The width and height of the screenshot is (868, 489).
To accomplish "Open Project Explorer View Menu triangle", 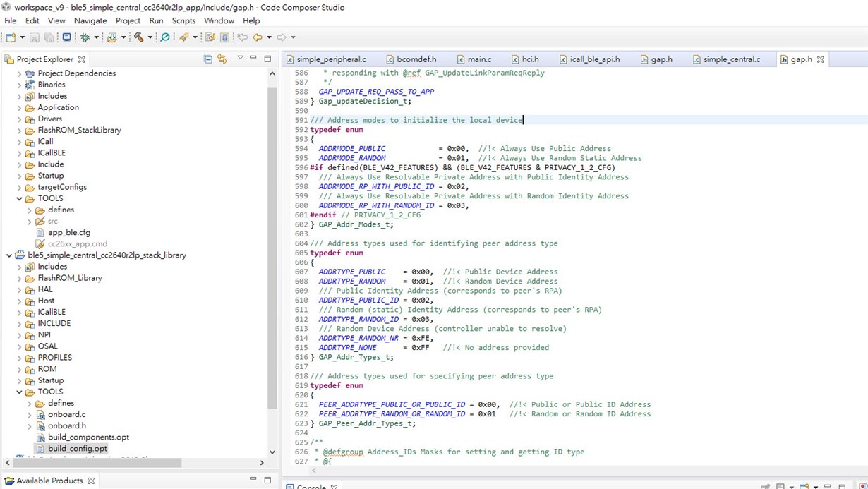I will point(240,59).
